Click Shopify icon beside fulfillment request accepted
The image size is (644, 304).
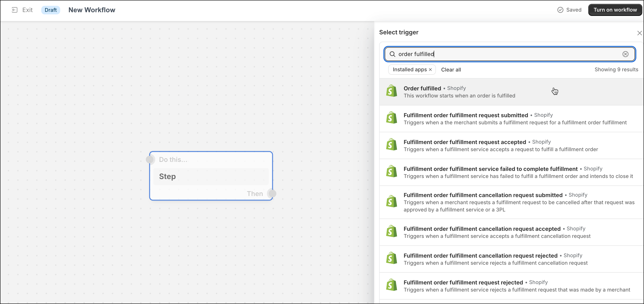391,144
